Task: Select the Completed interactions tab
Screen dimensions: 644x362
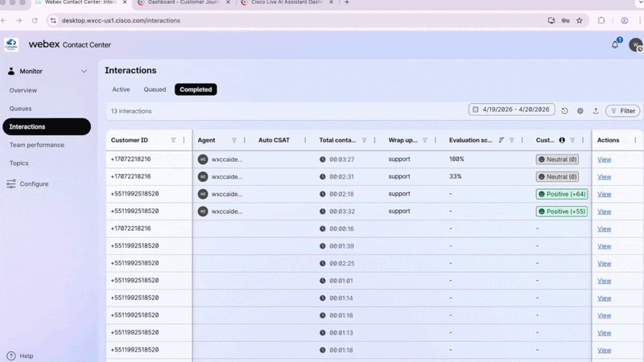Action: click(x=196, y=89)
